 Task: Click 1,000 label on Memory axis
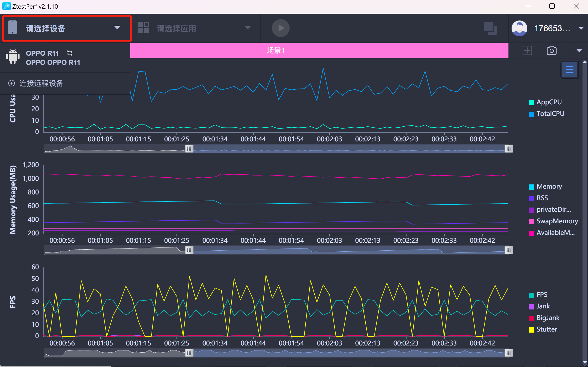tap(31, 178)
